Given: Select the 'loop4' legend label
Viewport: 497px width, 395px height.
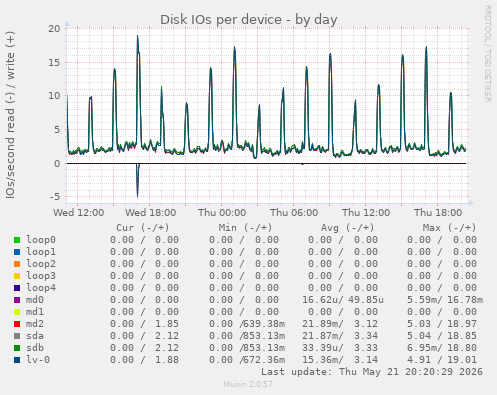Looking at the screenshot, I should pos(41,288).
